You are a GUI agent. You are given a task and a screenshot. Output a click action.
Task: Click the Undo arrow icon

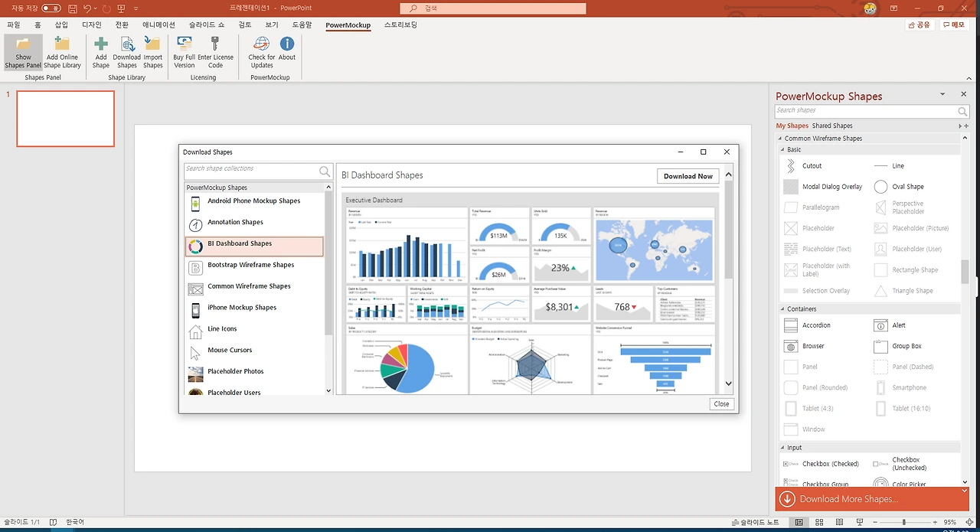[x=87, y=8]
